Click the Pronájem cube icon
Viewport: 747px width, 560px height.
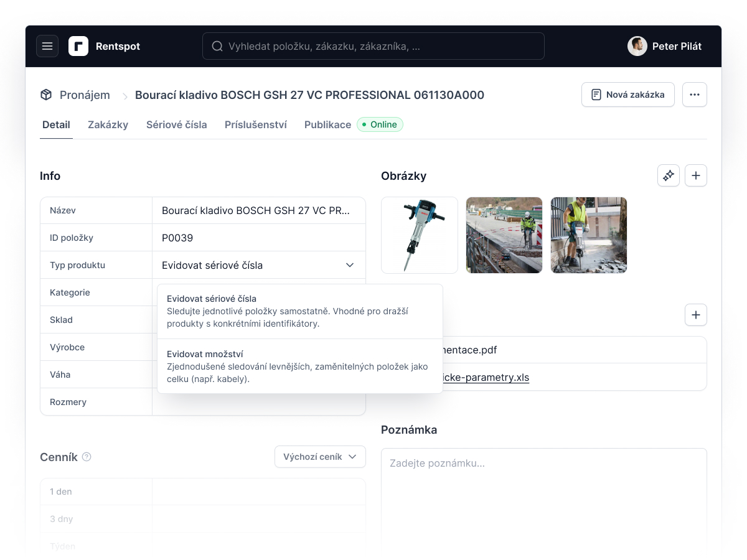pyautogui.click(x=46, y=95)
